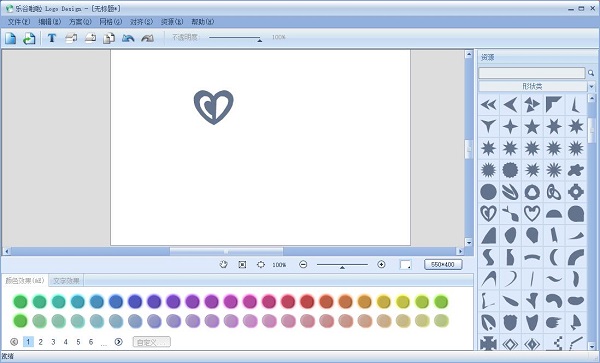This screenshot has width=600, height=363.
Task: Pick the quarter-arc shape
Action: coord(576,257)
